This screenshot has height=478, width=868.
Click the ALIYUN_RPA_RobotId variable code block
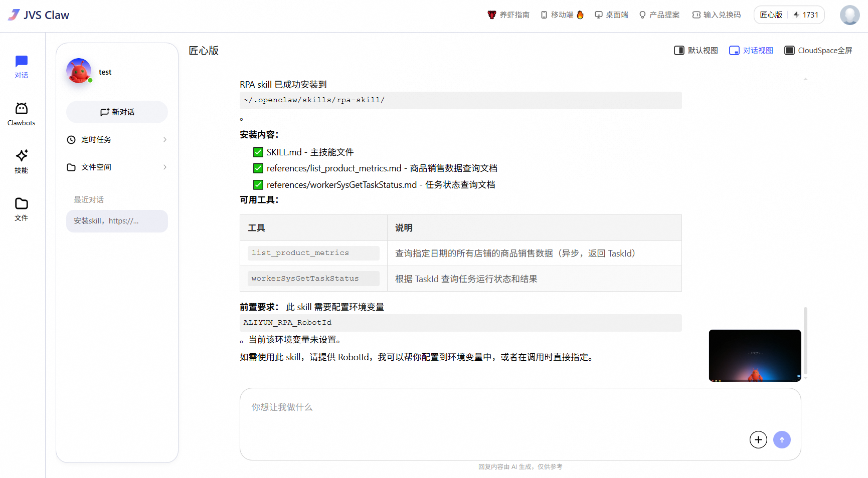[x=461, y=323]
